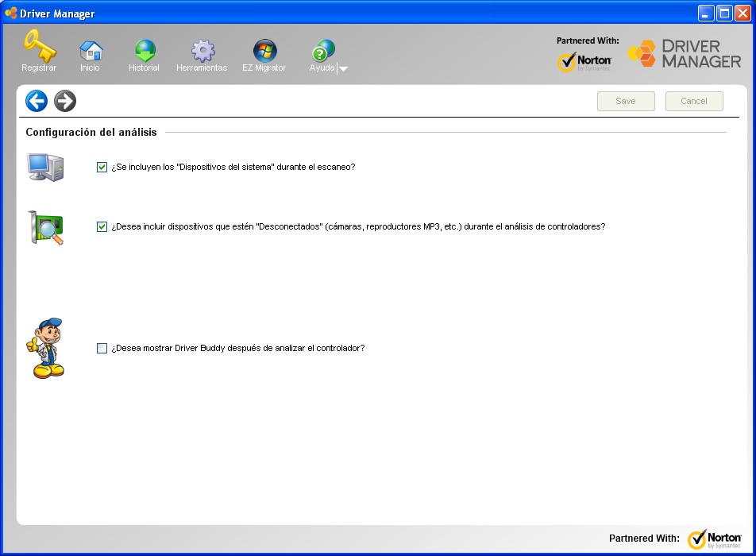Click the Driver Buddy question text
The height and width of the screenshot is (556, 756).
(238, 348)
